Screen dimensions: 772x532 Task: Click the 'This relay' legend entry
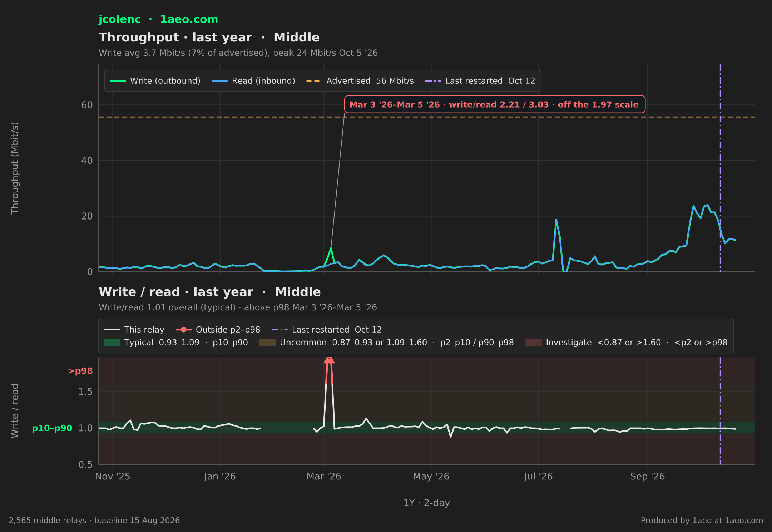(x=134, y=330)
